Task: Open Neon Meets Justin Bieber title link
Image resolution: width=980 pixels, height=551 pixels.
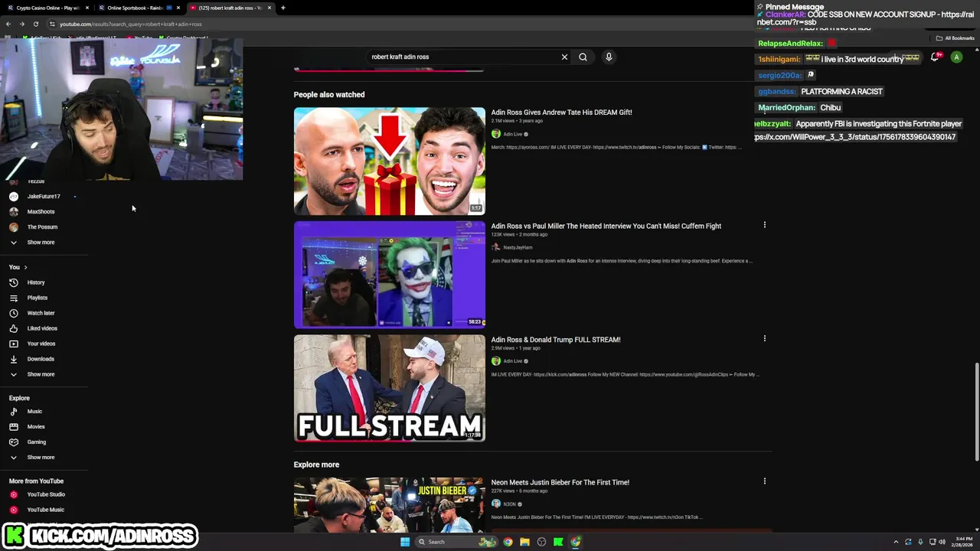Action: coord(560,482)
